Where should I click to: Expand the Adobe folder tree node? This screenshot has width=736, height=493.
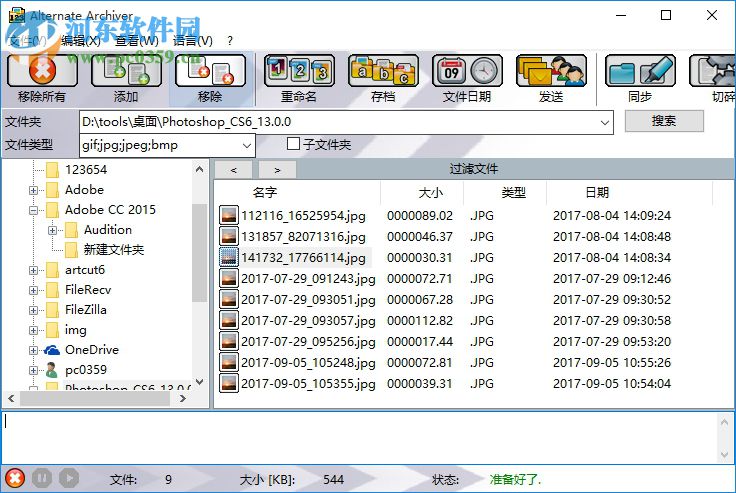click(x=33, y=190)
